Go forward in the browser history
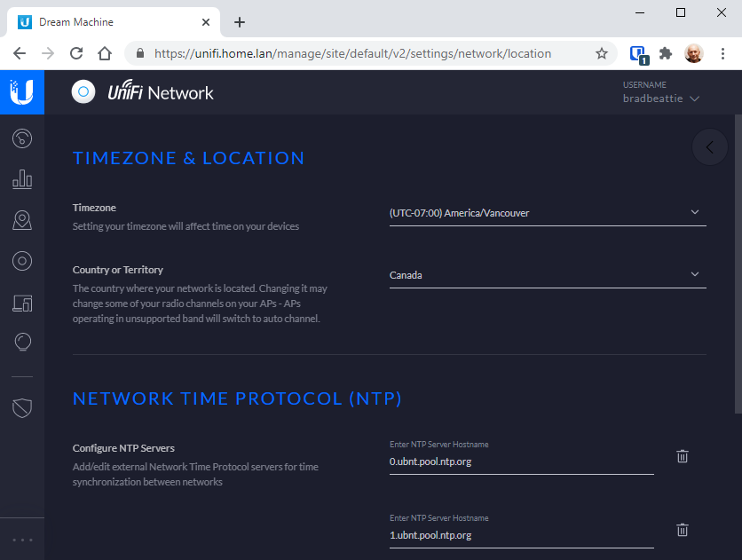 [x=48, y=53]
